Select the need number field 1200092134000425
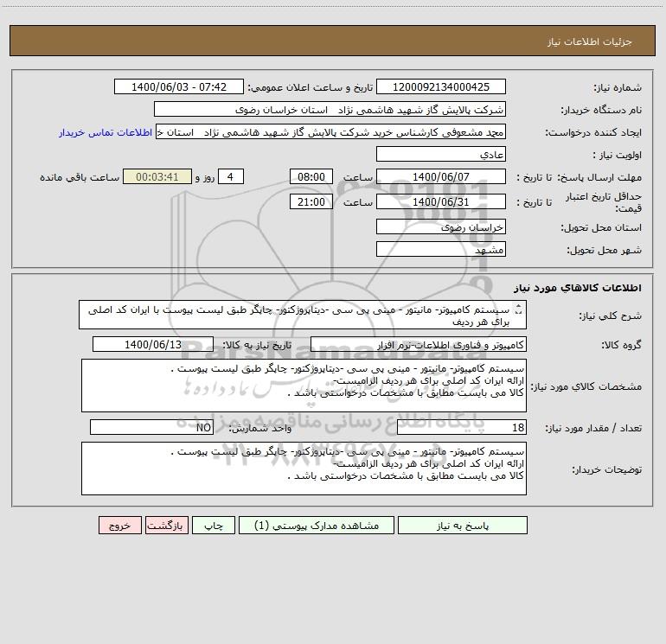Image resolution: width=666 pixels, height=644 pixels. [x=441, y=86]
